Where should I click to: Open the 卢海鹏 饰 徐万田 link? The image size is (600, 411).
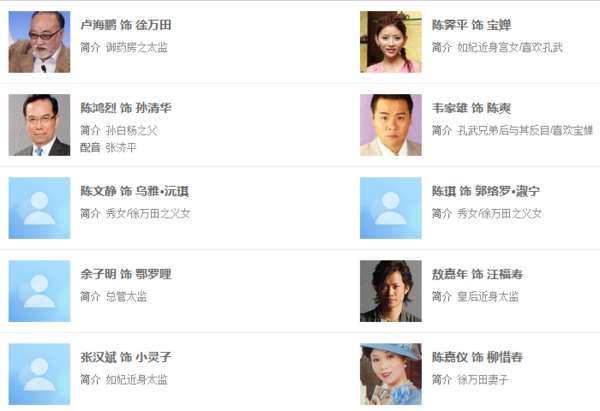coord(126,25)
